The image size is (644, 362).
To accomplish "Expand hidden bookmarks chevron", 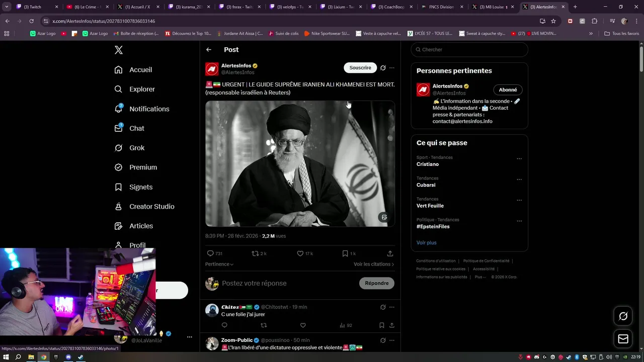I will [591, 34].
